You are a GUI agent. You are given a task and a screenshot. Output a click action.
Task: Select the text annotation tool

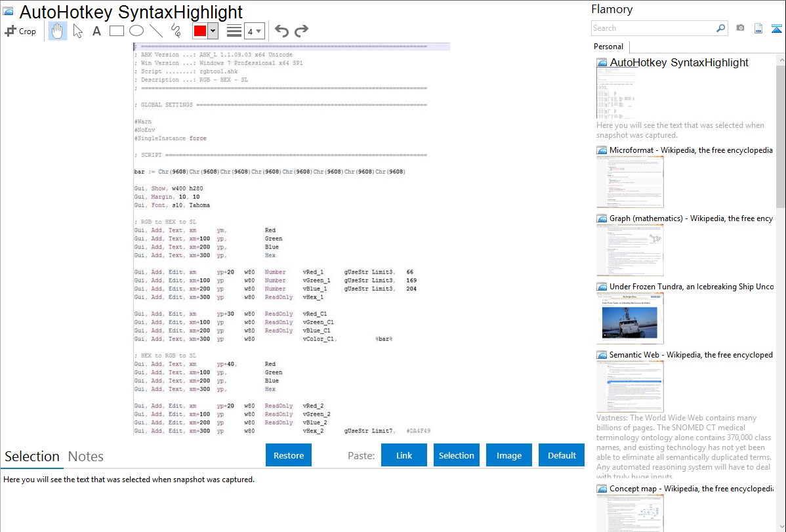coord(96,31)
